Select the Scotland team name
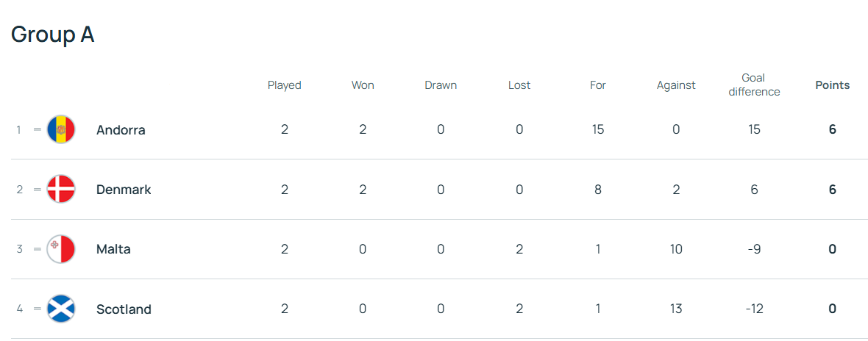This screenshot has width=868, height=341. pyautogui.click(x=124, y=309)
